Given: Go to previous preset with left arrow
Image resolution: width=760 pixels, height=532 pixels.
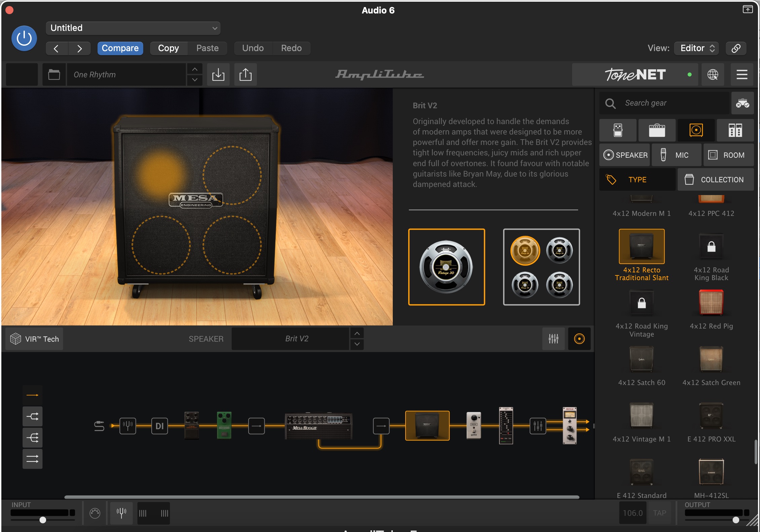Looking at the screenshot, I should [x=56, y=48].
